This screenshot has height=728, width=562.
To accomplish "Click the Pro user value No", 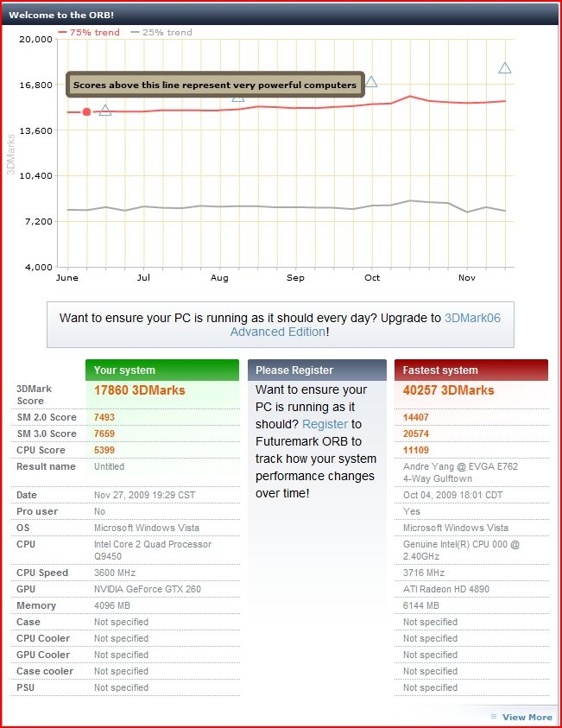I will [x=100, y=511].
